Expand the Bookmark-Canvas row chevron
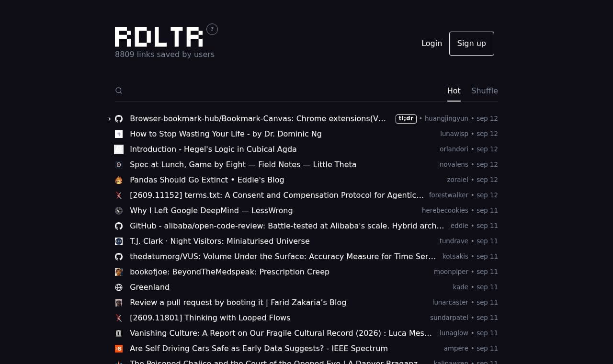This screenshot has width=613, height=364. pos(109,119)
